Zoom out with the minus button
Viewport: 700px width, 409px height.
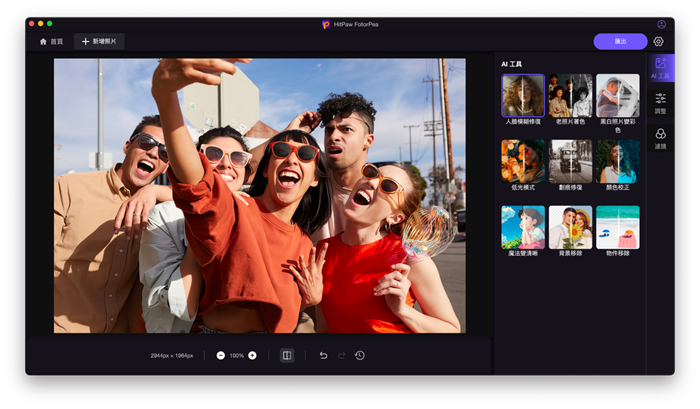click(220, 355)
